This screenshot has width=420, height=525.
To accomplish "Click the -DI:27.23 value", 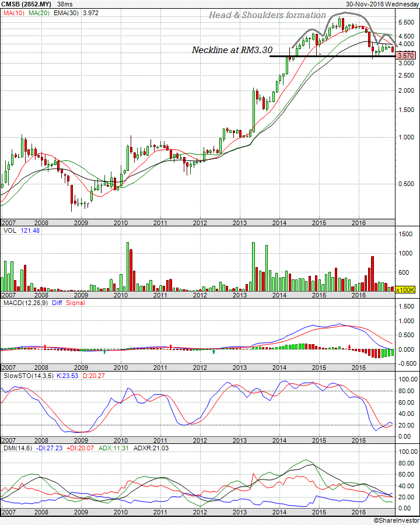I will pos(49,448).
